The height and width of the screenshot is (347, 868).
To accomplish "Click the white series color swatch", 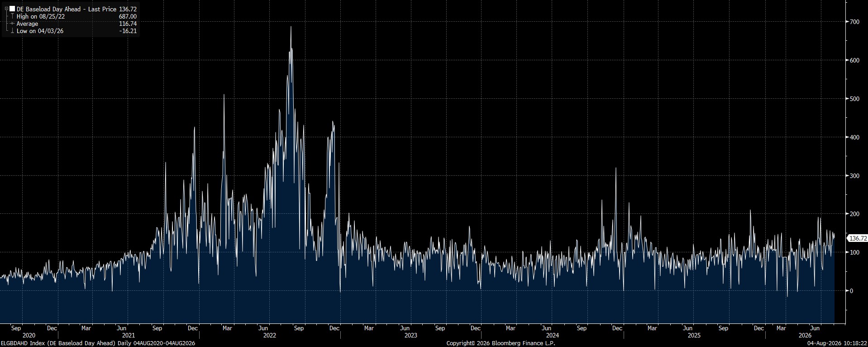I will (x=12, y=9).
